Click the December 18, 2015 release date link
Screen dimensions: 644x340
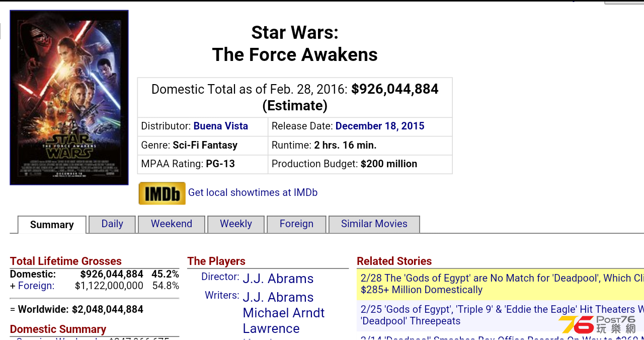[x=380, y=126]
